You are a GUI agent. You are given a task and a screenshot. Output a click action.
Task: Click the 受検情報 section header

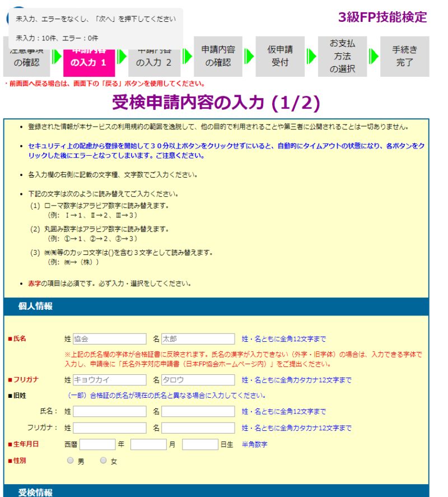[x=216, y=491]
